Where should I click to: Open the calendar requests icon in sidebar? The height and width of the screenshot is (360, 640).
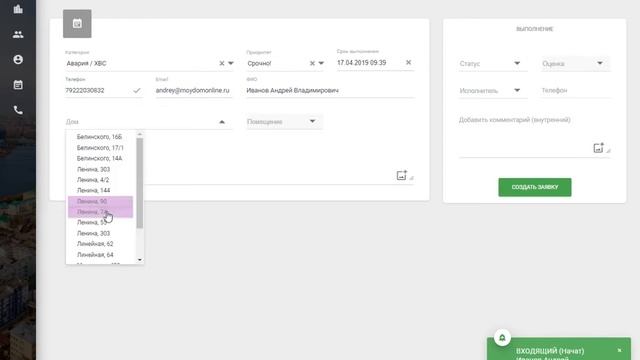(18, 85)
